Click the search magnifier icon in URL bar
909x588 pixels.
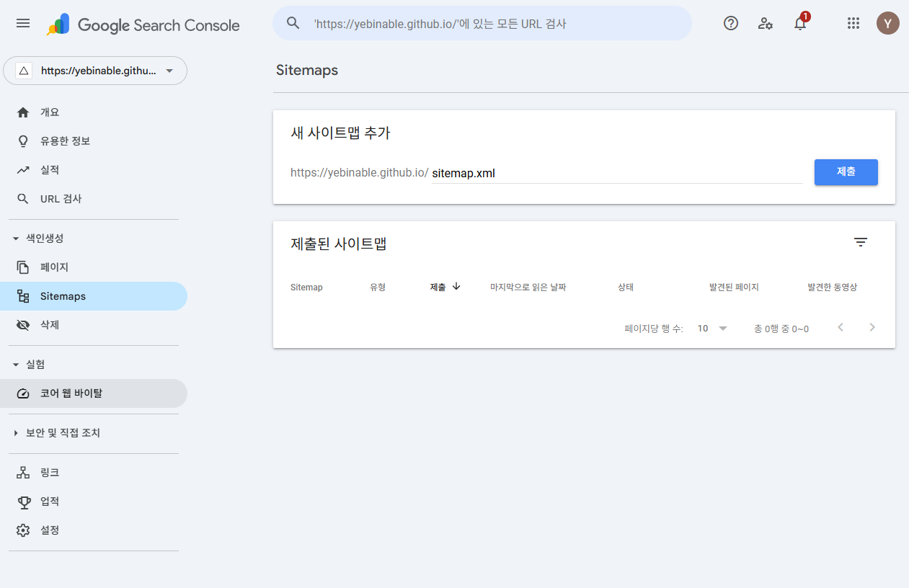(x=293, y=23)
